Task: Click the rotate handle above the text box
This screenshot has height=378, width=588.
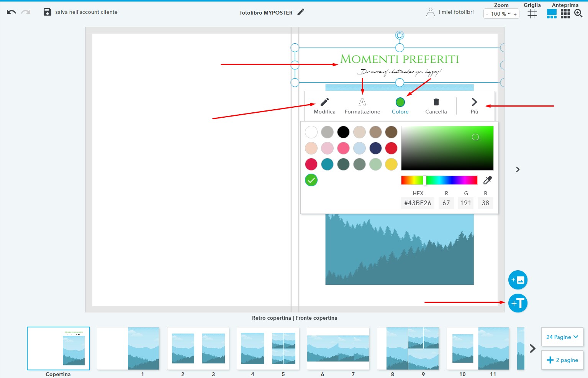Action: (x=400, y=35)
